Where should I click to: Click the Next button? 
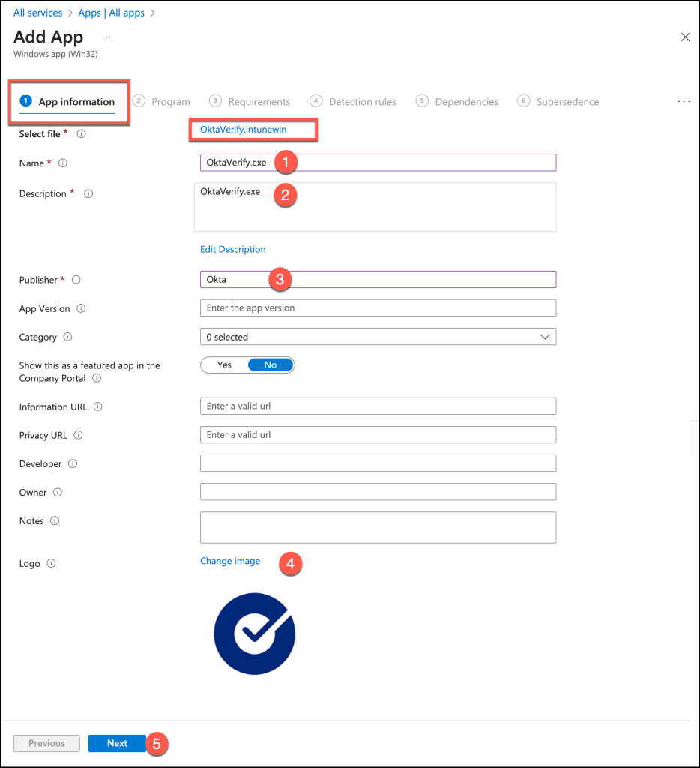pos(117,743)
